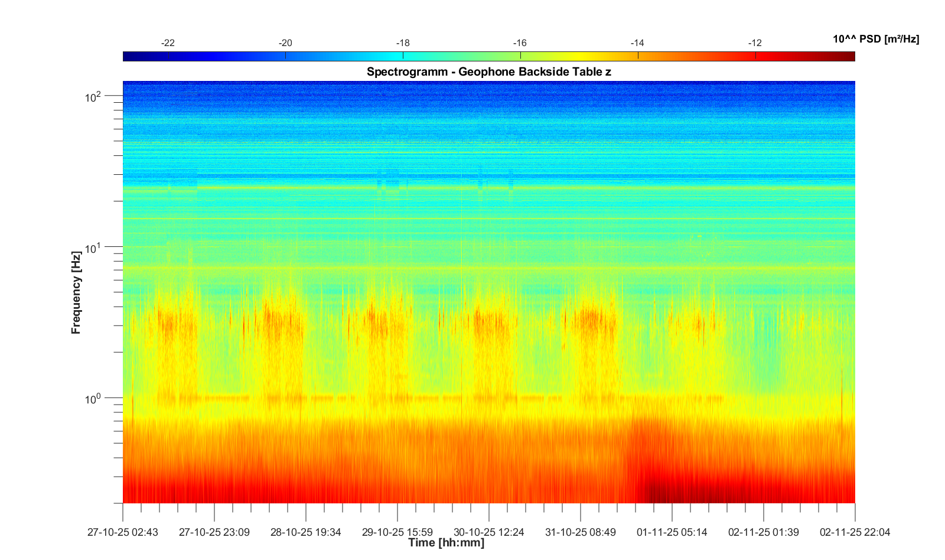This screenshot has width=945, height=560.
Task: Select the -14 colorbar tick label
Action: pyautogui.click(x=637, y=43)
